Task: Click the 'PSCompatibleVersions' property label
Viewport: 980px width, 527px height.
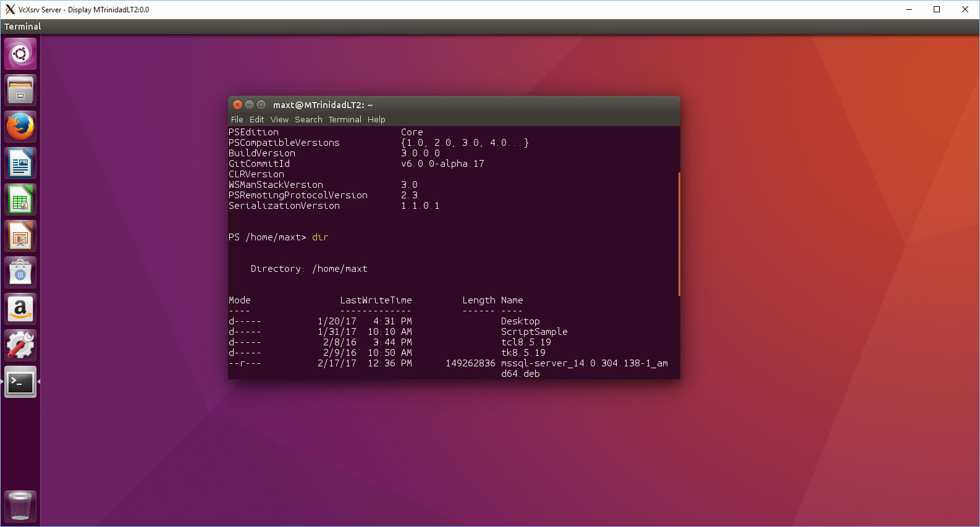Action: [284, 143]
